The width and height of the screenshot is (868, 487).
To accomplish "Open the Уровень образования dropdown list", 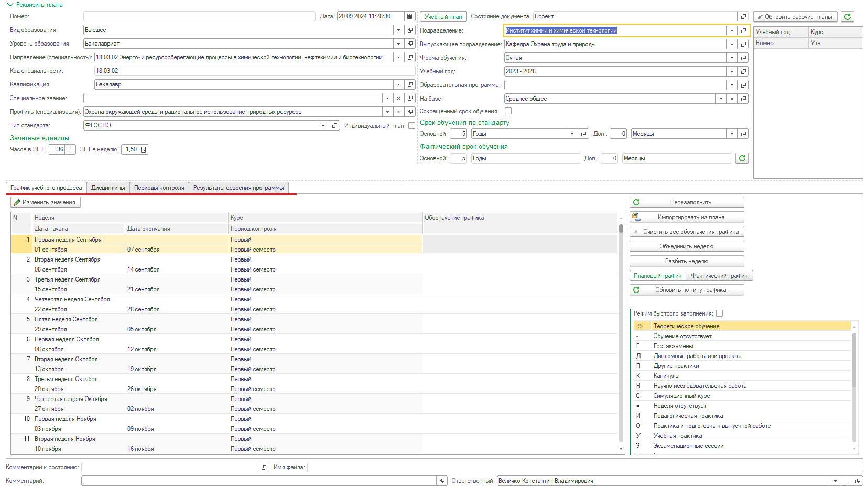I will 398,44.
